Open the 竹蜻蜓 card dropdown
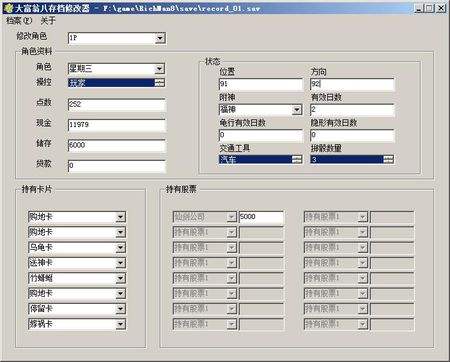The height and width of the screenshot is (362, 450). pos(121,278)
